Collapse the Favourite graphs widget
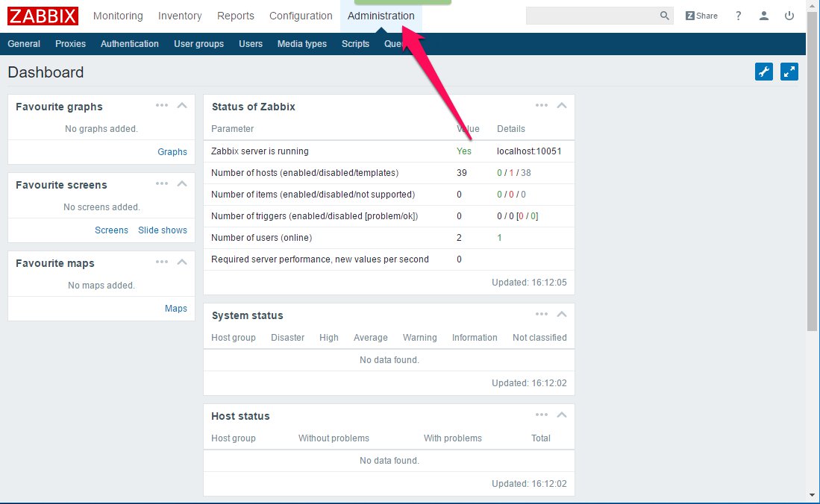 click(182, 106)
